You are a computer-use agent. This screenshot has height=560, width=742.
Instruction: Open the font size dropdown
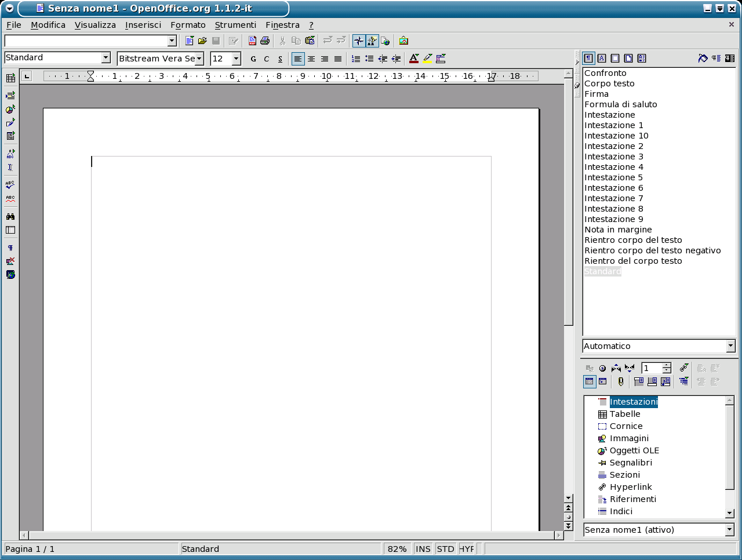tap(236, 59)
